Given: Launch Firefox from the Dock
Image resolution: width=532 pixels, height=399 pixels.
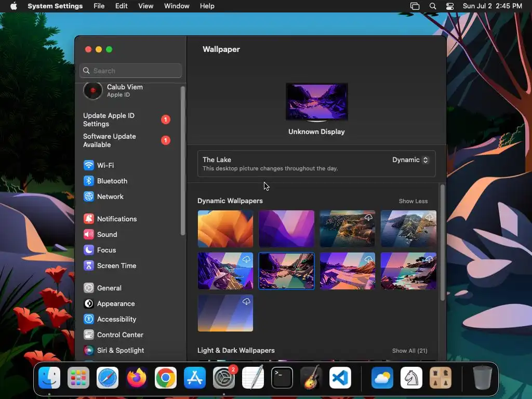Looking at the screenshot, I should (137, 378).
